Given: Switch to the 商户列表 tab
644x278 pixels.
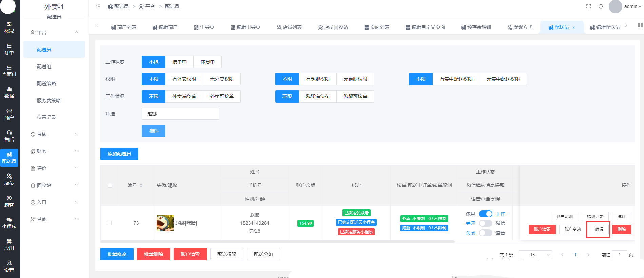Looking at the screenshot, I should pos(124,27).
